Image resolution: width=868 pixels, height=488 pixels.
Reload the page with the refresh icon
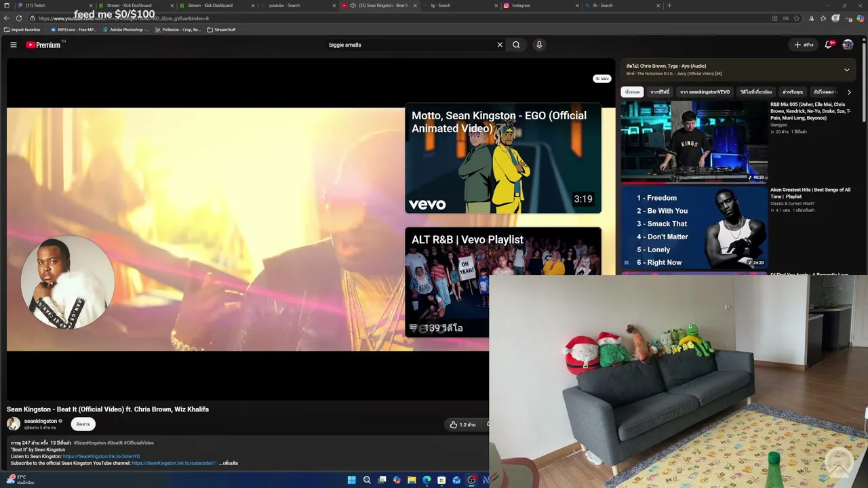coord(19,18)
